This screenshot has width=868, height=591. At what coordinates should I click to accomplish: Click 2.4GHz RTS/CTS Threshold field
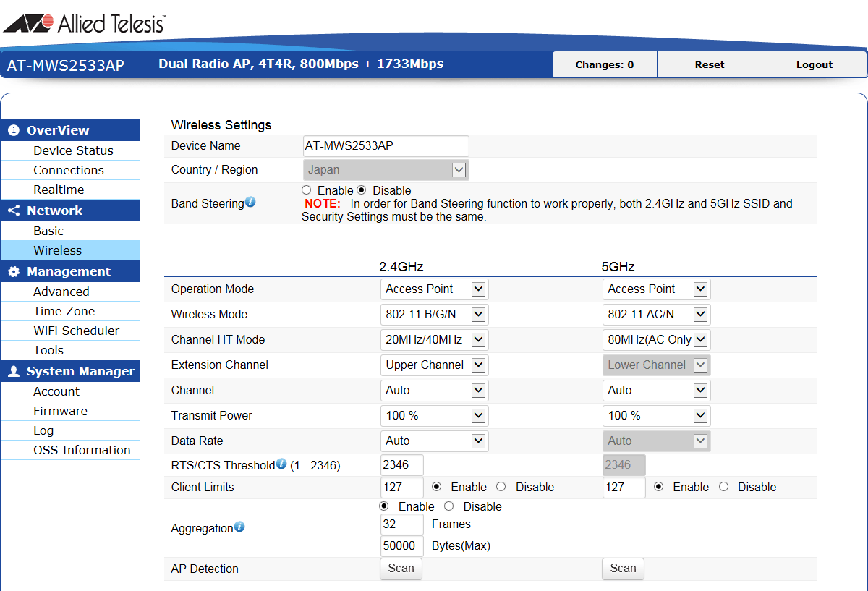click(x=402, y=465)
